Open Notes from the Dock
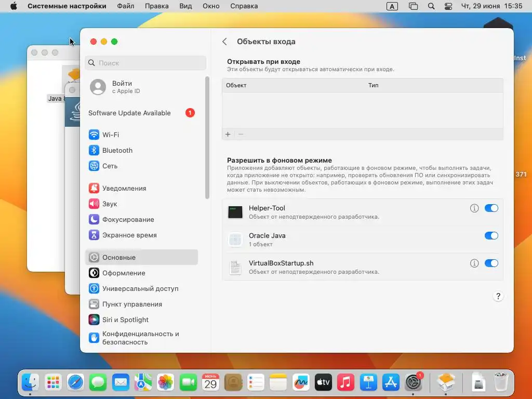Image resolution: width=532 pixels, height=399 pixels. pyautogui.click(x=278, y=382)
